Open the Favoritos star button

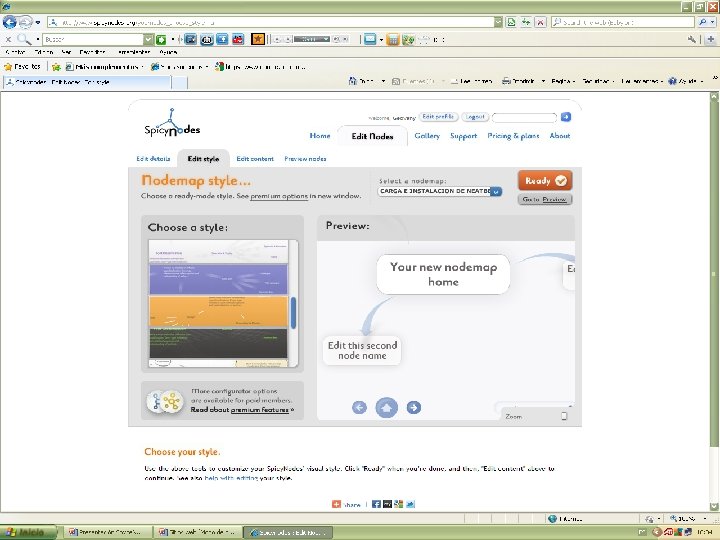tap(22, 67)
